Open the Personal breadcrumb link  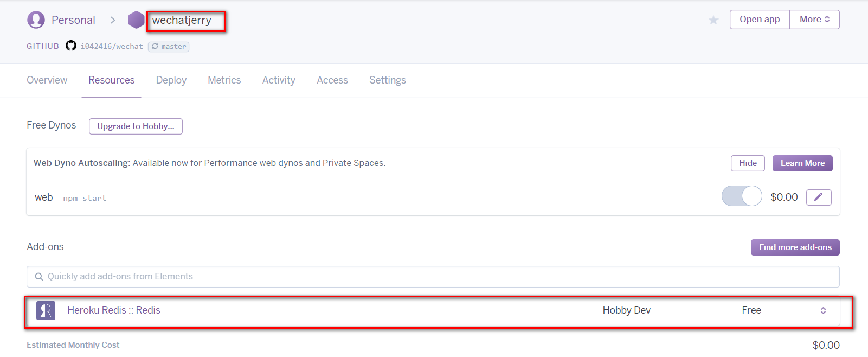point(73,20)
